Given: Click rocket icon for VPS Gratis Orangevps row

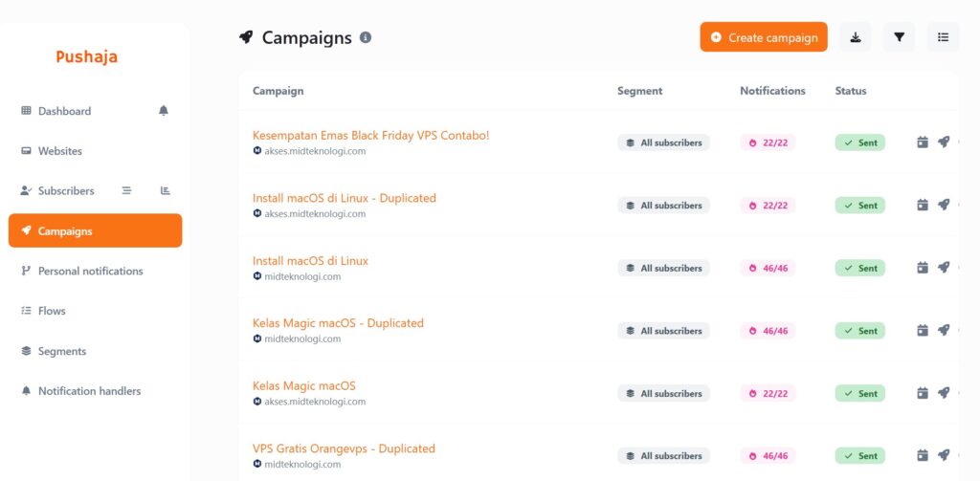Looking at the screenshot, I should click(944, 455).
